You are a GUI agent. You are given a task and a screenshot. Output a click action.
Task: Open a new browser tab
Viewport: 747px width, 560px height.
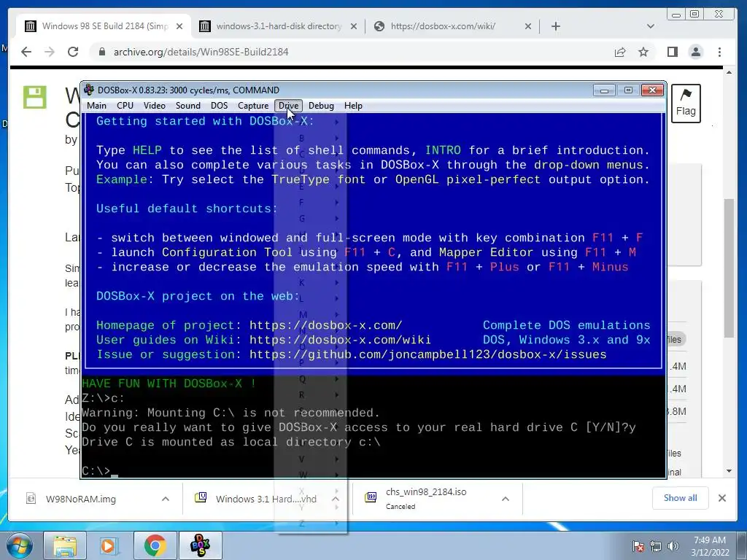point(555,26)
